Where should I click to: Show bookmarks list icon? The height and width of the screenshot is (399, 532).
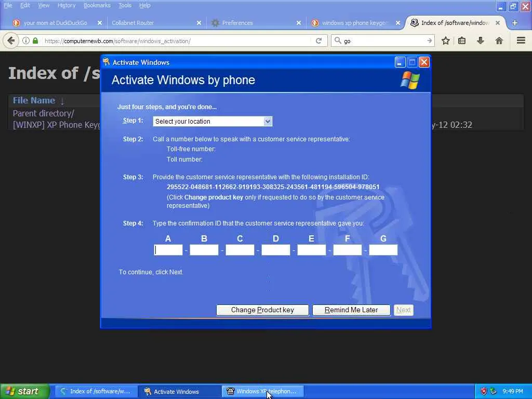click(x=462, y=41)
